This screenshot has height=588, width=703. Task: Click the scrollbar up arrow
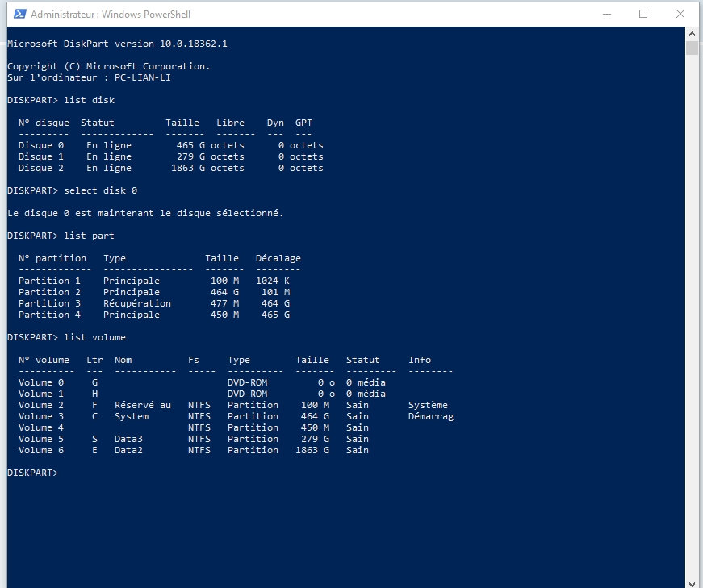[x=693, y=34]
